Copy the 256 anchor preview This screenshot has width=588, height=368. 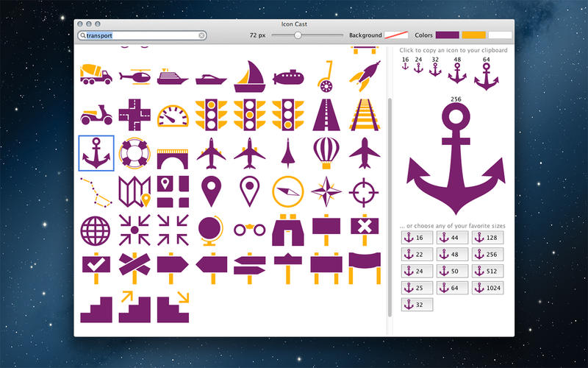[x=456, y=158]
